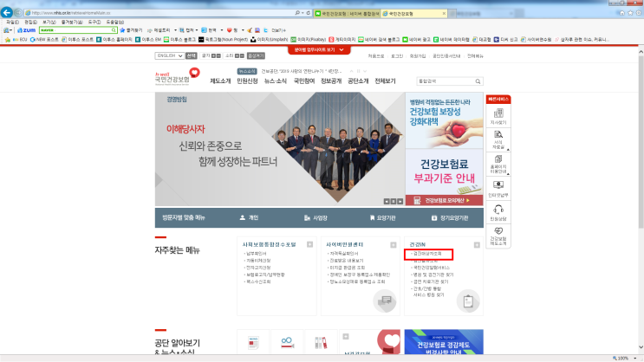Open the favorites star icon at top right
644x362 pixels.
(x=630, y=13)
